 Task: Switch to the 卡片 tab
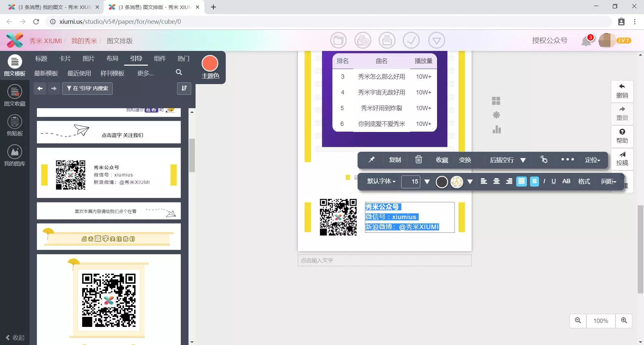(x=65, y=59)
